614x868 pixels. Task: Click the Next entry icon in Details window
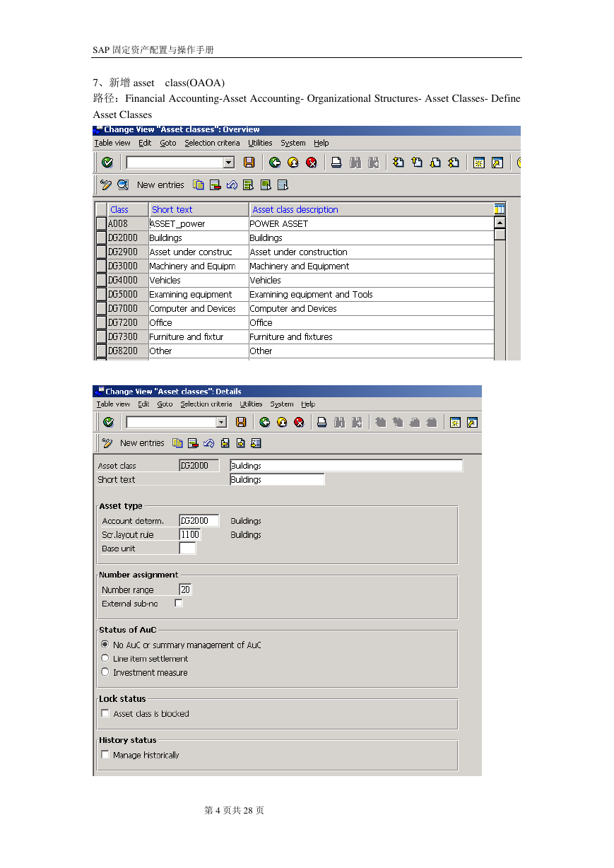[240, 443]
